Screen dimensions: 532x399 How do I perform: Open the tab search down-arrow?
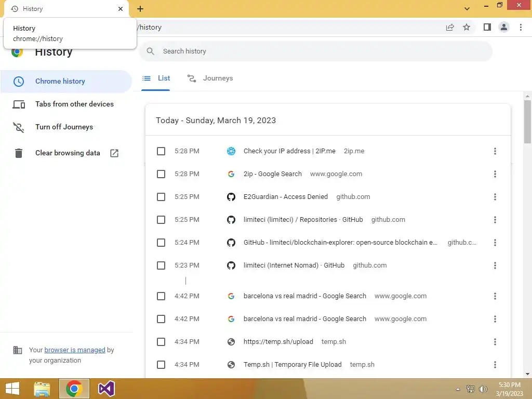coord(467,9)
